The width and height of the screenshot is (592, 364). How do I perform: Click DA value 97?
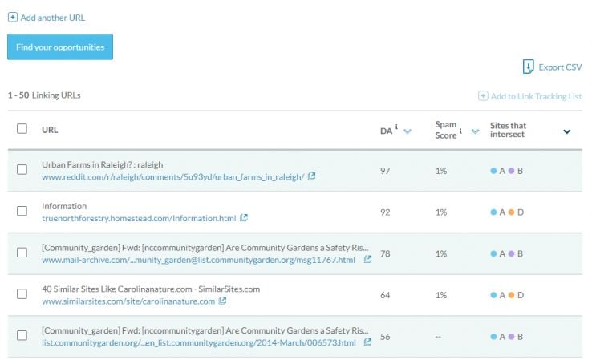[x=385, y=171]
